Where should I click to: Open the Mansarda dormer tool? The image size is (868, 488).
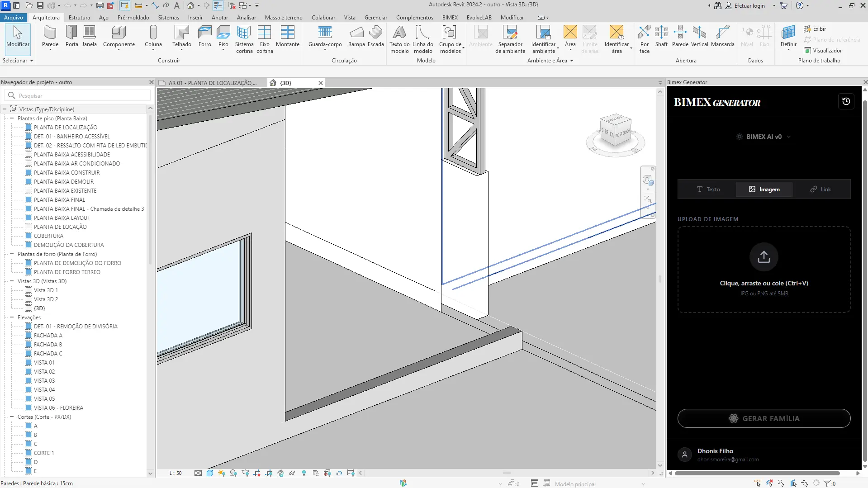[x=722, y=36]
